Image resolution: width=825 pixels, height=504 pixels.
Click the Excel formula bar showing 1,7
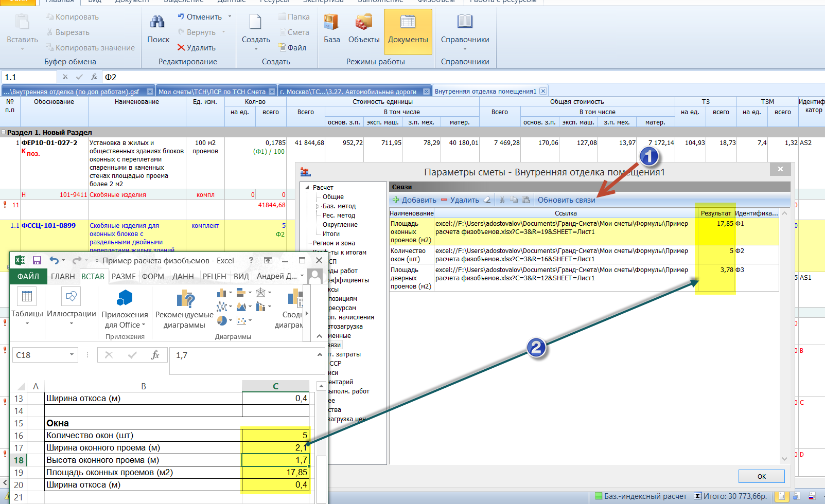pyautogui.click(x=242, y=355)
